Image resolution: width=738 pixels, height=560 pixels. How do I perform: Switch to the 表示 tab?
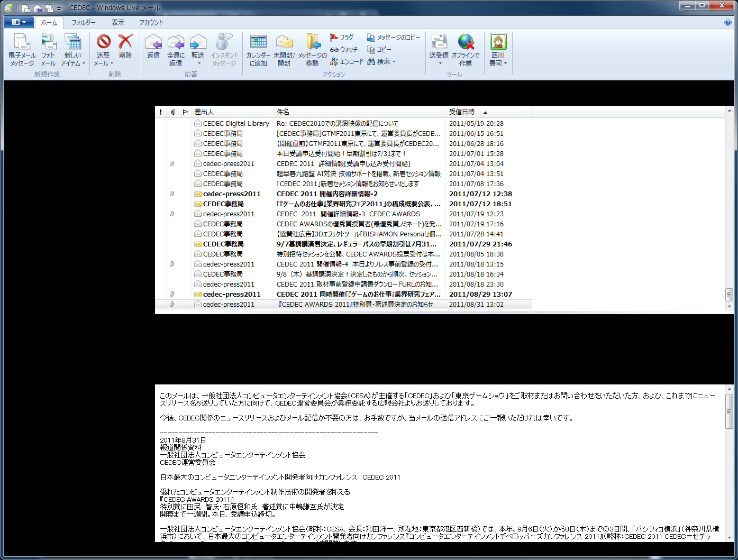[118, 22]
